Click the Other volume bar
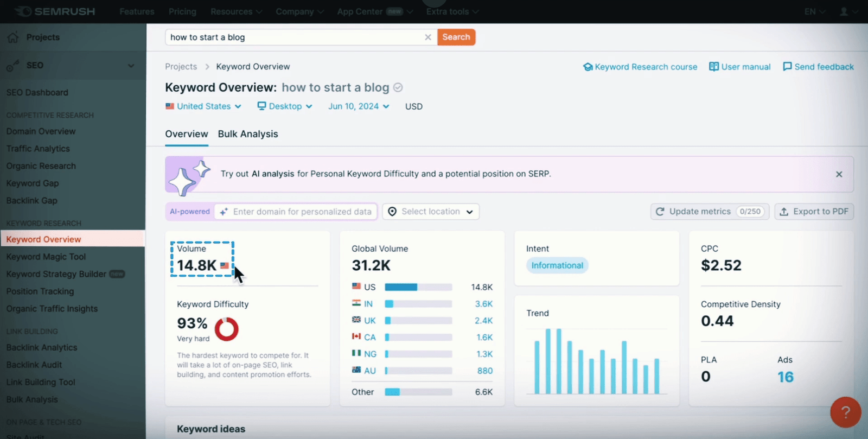This screenshot has width=868, height=439. click(418, 392)
